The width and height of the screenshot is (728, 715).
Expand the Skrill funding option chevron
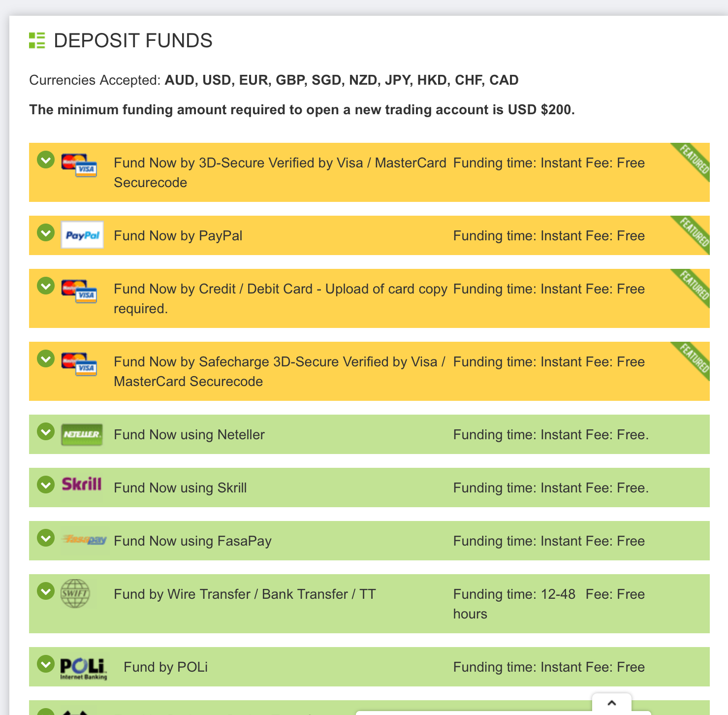click(46, 485)
